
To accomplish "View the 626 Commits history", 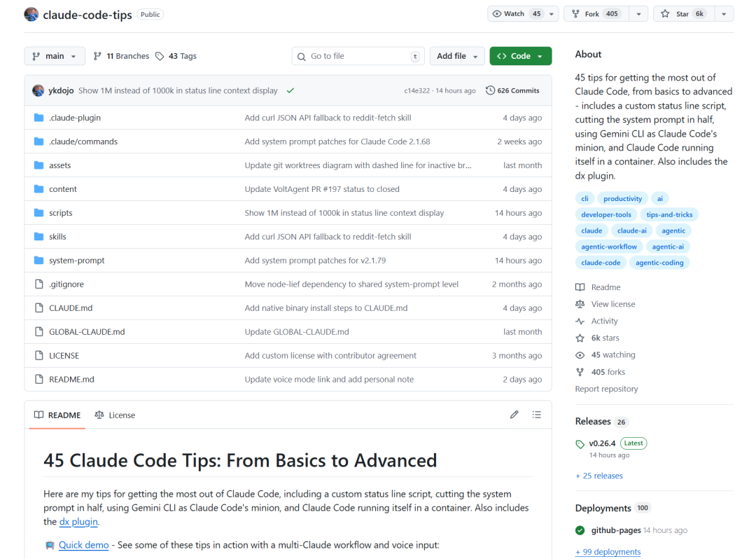I will (512, 90).
